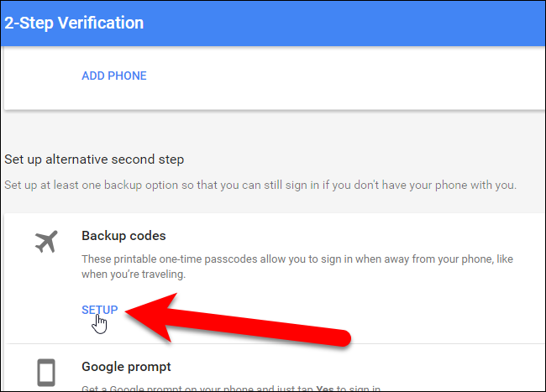Click the ADD PHONE link
This screenshot has height=392, width=546.
tap(113, 76)
